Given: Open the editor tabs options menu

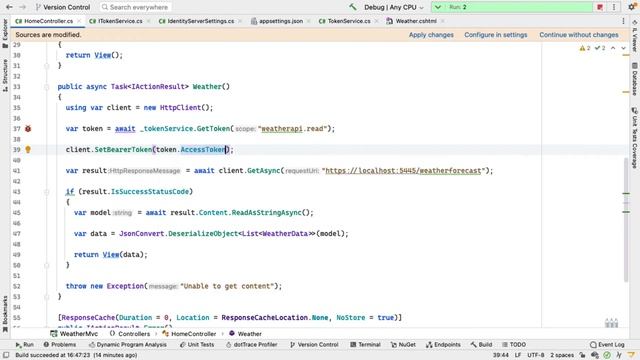Looking at the screenshot, I should [623, 21].
